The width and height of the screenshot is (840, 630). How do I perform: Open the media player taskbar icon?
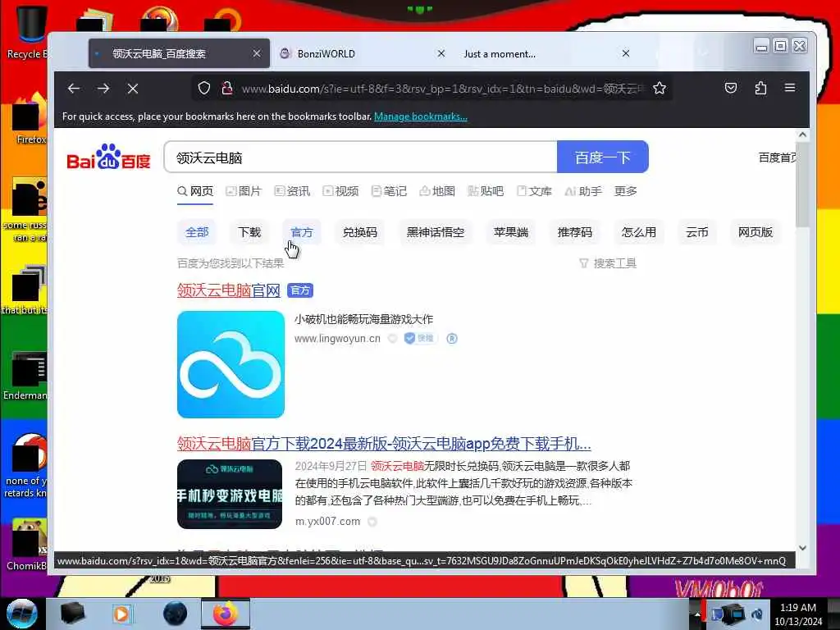122,614
